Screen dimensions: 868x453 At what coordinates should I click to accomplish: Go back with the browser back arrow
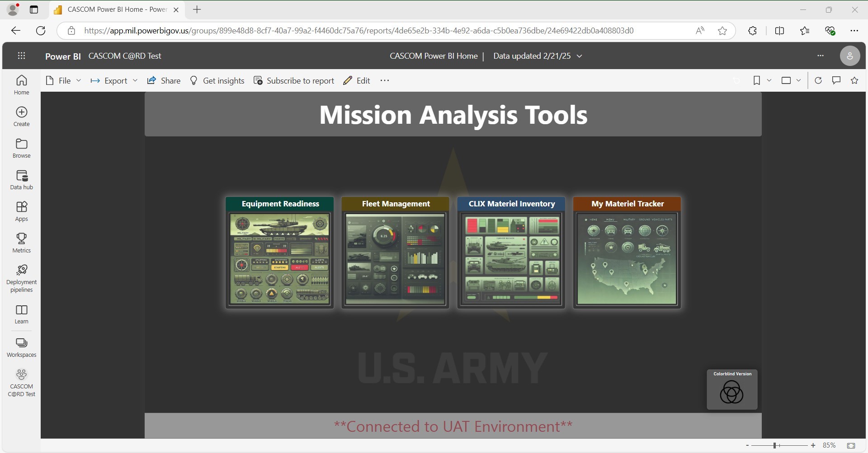[x=16, y=31]
